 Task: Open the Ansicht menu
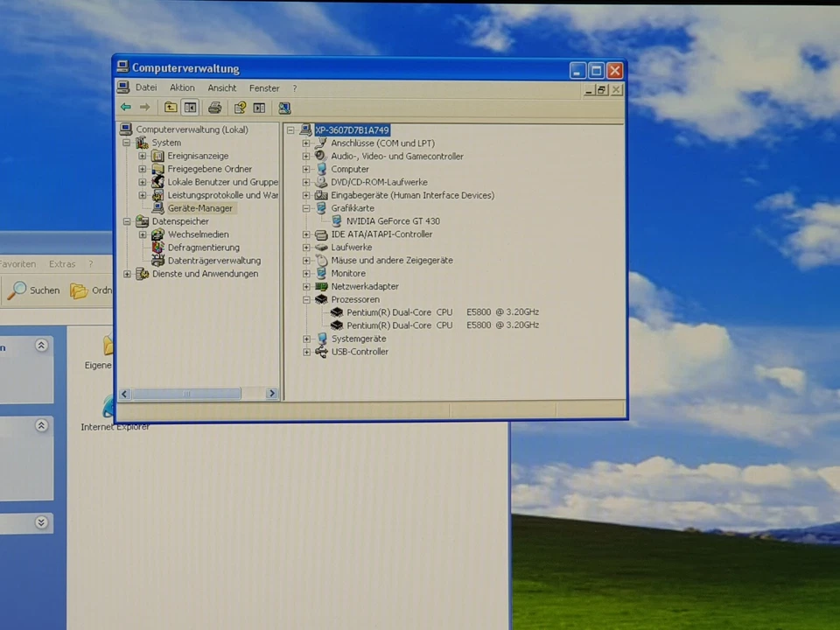click(x=222, y=87)
